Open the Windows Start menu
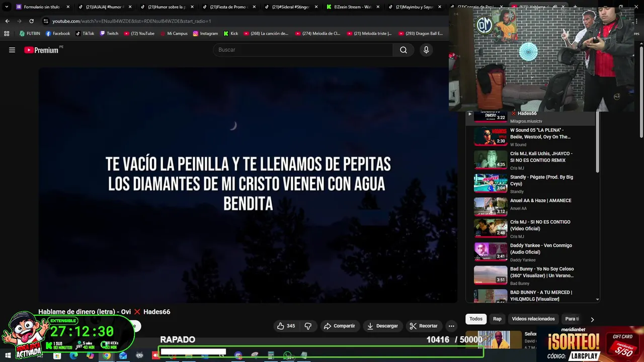644x362 pixels. click(x=8, y=356)
